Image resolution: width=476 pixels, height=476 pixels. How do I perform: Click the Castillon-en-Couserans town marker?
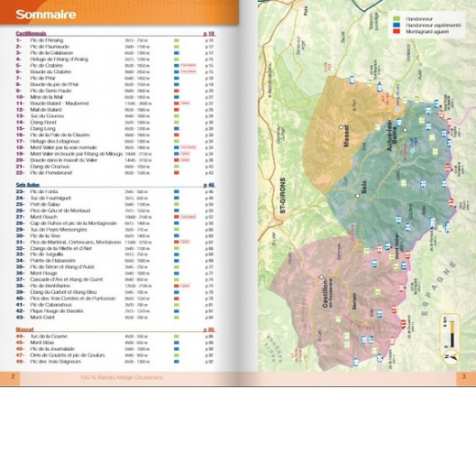[321, 277]
